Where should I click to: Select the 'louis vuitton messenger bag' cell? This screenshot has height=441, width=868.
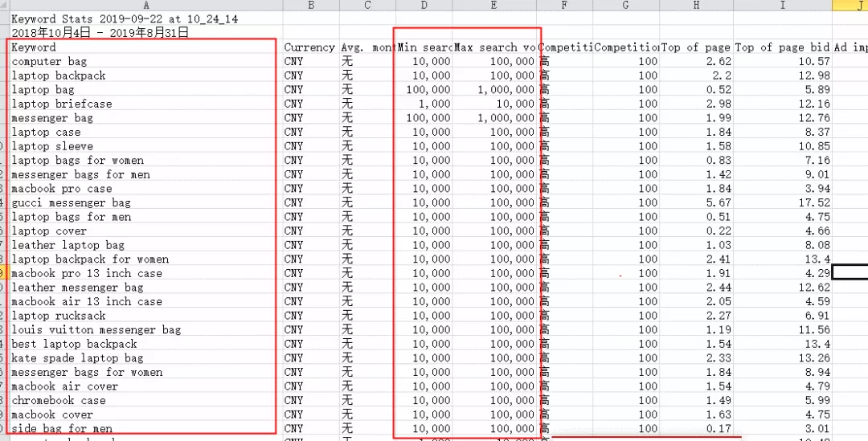146,329
